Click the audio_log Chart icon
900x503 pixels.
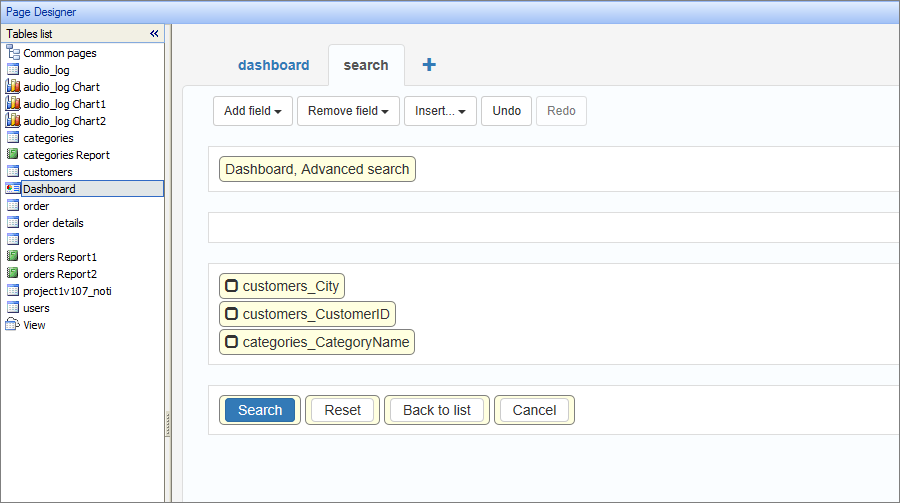[13, 87]
